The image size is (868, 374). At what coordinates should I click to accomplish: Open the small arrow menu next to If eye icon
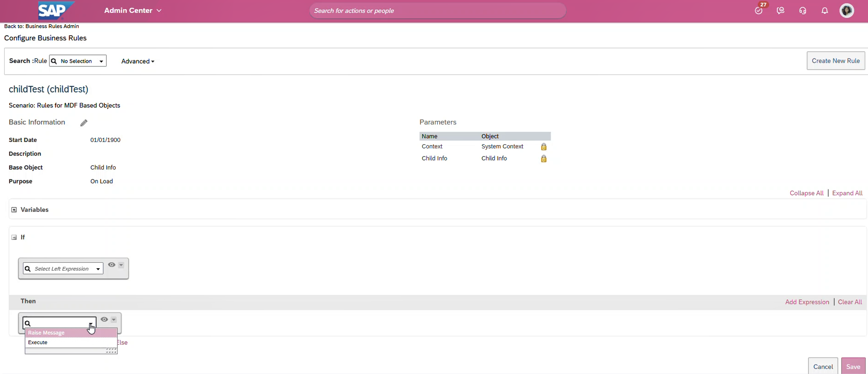coord(121,265)
